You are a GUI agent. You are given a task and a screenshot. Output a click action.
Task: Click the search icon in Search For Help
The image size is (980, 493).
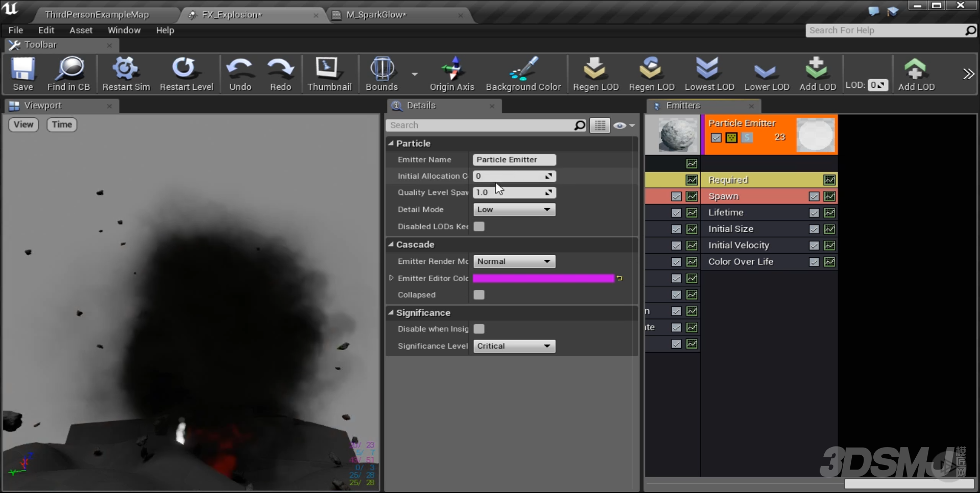click(970, 31)
